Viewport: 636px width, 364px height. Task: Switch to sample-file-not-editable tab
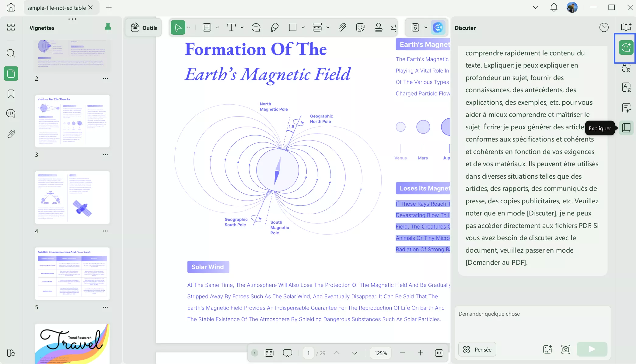point(56,8)
